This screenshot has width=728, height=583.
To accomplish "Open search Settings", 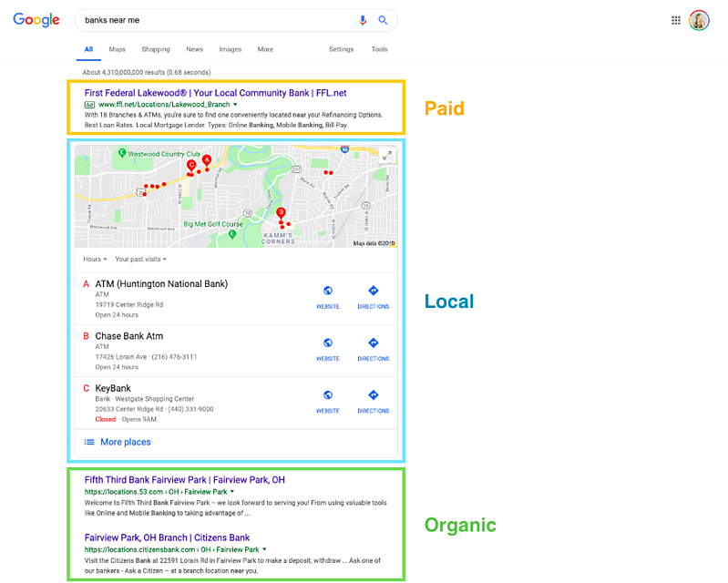I will click(342, 49).
